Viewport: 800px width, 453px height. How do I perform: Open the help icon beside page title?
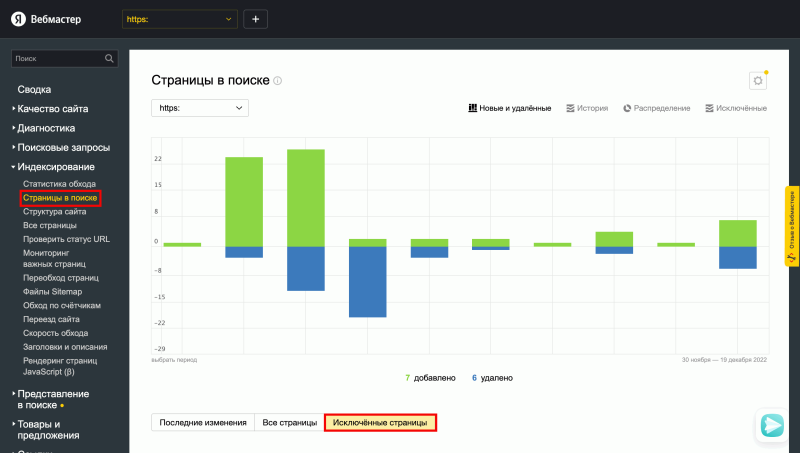(x=278, y=81)
